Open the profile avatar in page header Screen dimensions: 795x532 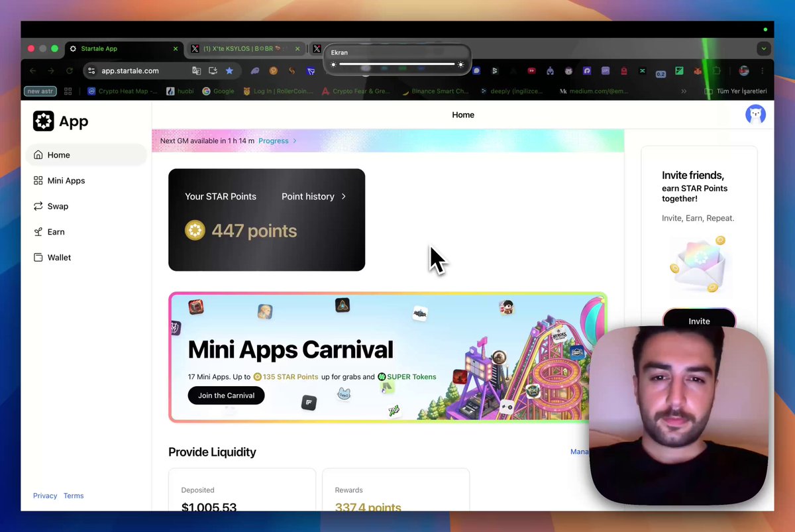(x=755, y=115)
